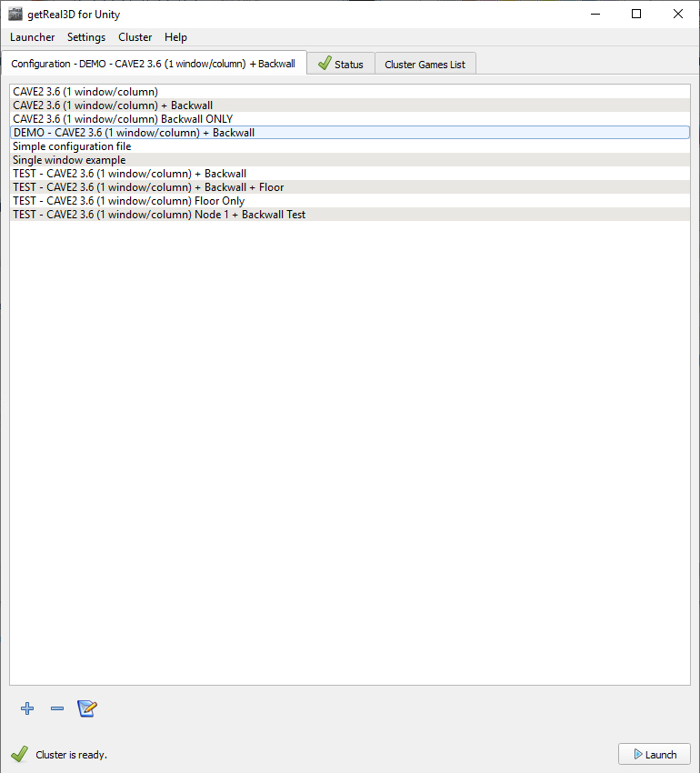
Task: Switch to the Cluster Games List tab
Action: click(x=425, y=64)
